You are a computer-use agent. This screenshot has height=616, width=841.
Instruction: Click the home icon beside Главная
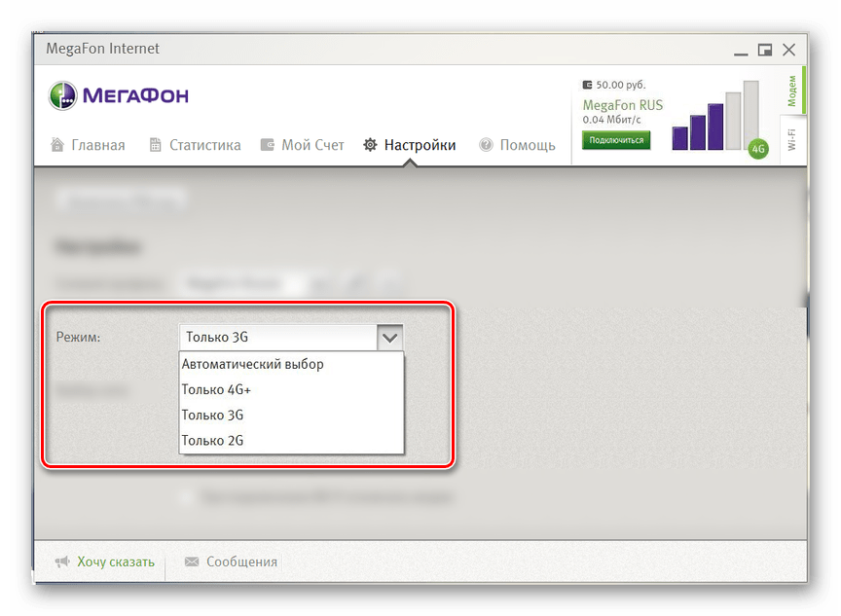57,144
